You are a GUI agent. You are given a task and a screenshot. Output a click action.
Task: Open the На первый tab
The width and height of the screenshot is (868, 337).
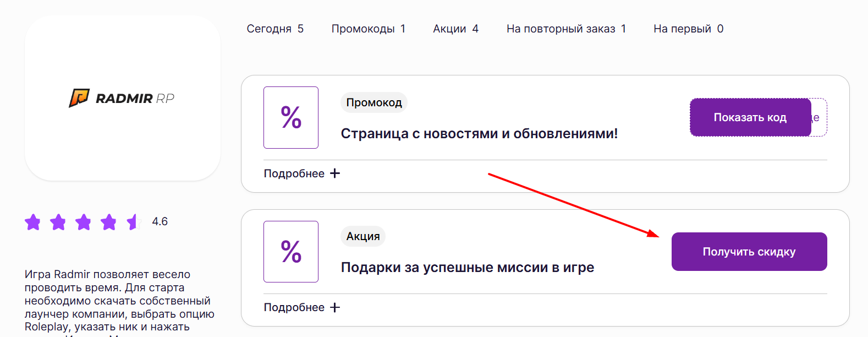tap(687, 28)
